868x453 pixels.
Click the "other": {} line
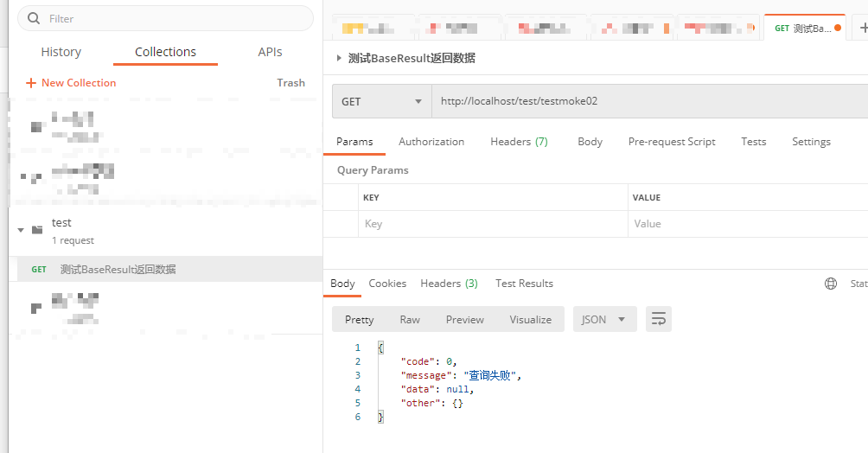[431, 403]
